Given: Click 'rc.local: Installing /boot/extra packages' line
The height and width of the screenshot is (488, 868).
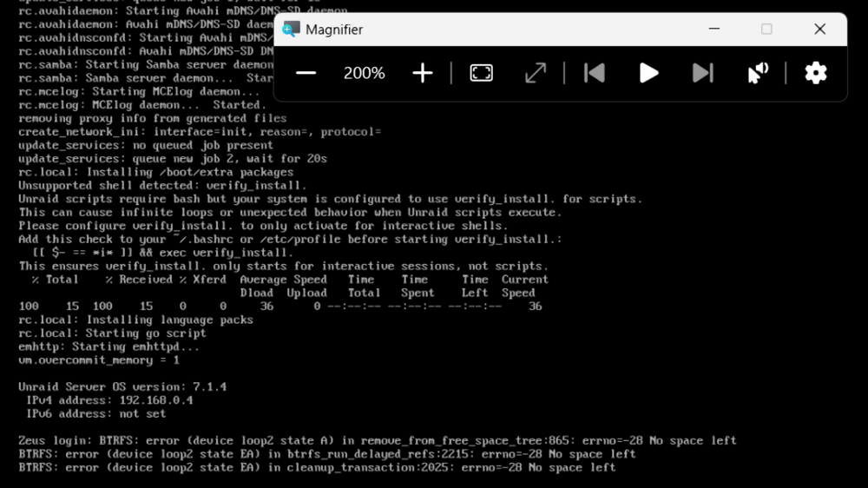Looking at the screenshot, I should [x=156, y=172].
